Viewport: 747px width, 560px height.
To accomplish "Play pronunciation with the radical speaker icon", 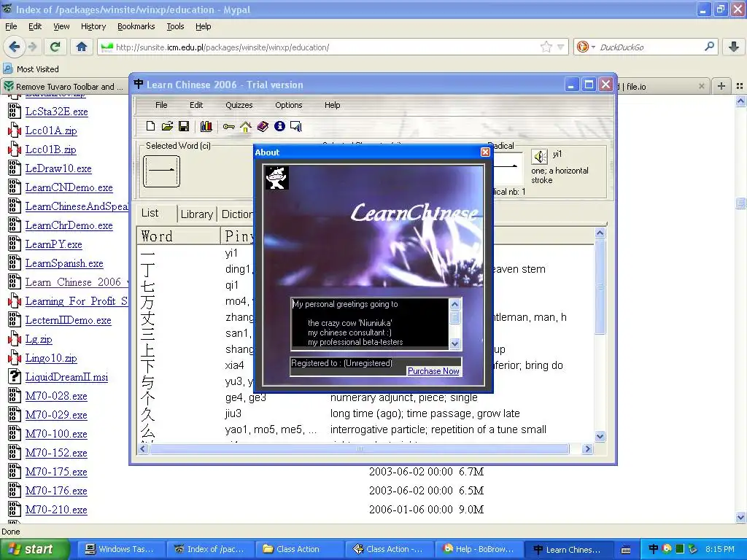I will (x=540, y=157).
